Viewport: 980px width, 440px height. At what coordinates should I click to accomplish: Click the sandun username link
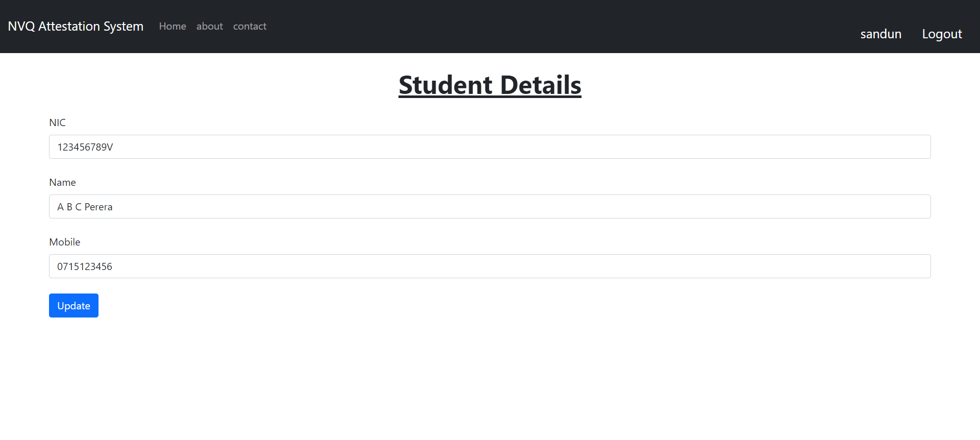(x=881, y=34)
